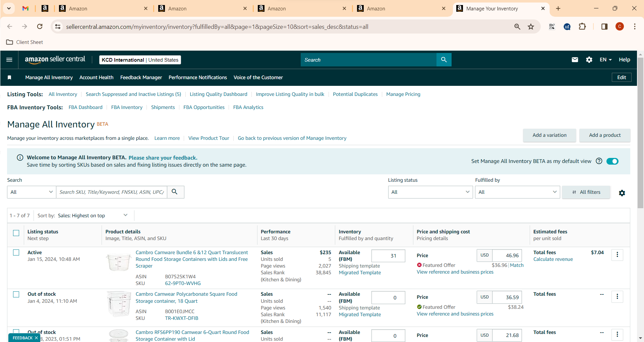
Task: Open Voice of the Customer nav item
Action: 258,77
